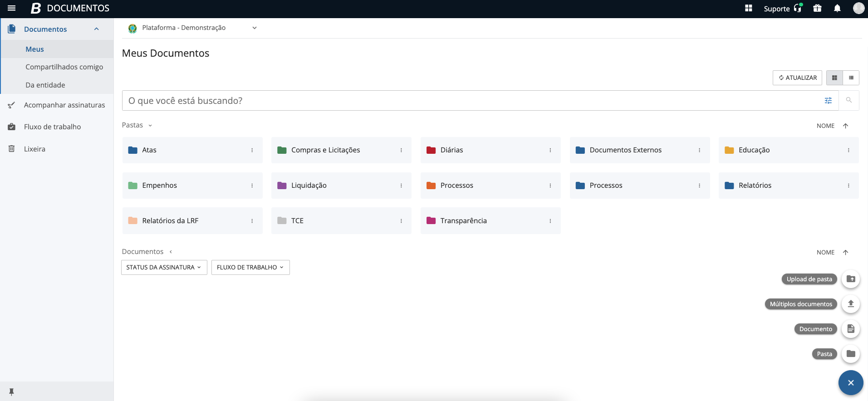Open the notifications bell
The height and width of the screenshot is (401, 868).
coord(837,8)
